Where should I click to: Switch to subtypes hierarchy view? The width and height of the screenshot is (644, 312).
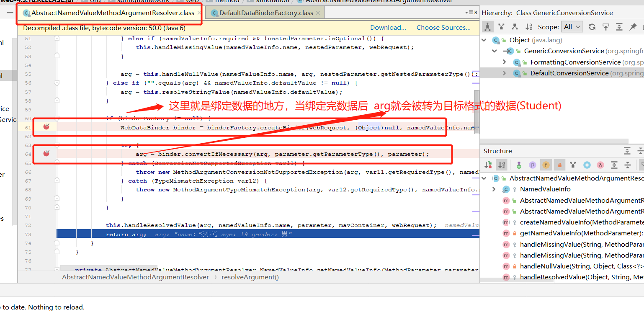pos(515,27)
